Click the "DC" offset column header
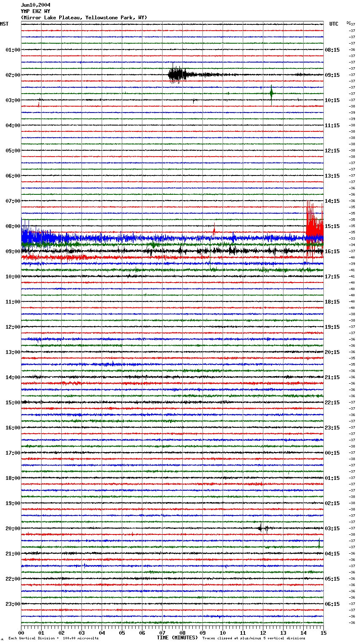This screenshot has height=644, width=357. (349, 23)
